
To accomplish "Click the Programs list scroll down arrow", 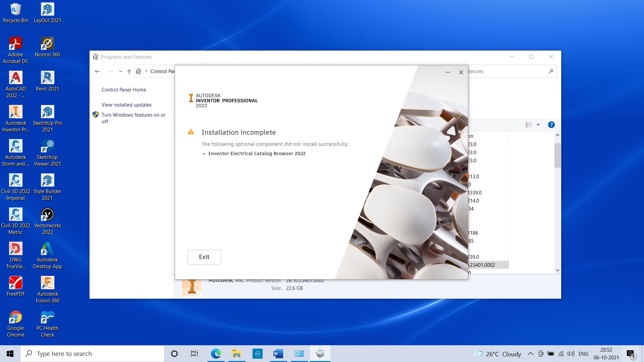I will (x=557, y=270).
